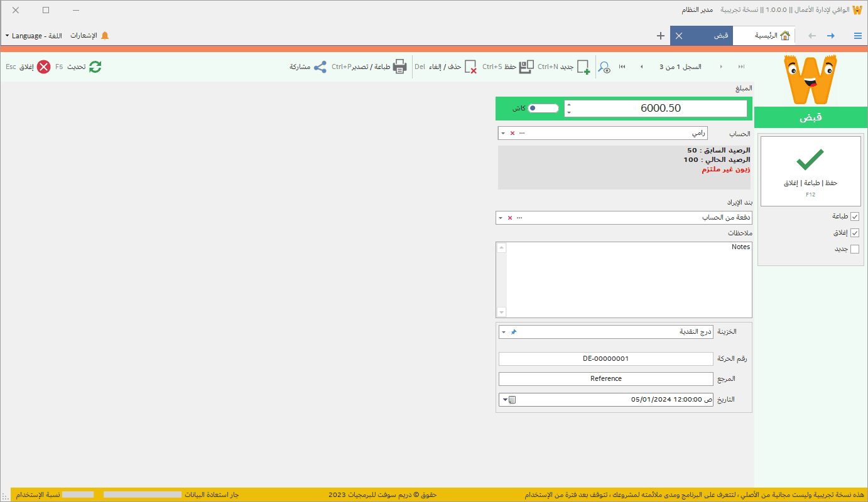Open the Language - اللغة dropdown
Screen dimensions: 868x502
pos(33,36)
